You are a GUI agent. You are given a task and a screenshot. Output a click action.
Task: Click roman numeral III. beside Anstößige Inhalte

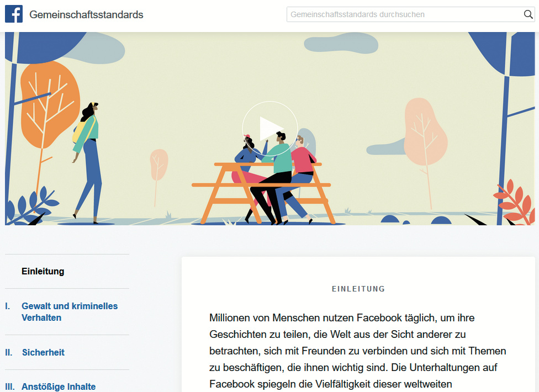pyautogui.click(x=10, y=386)
